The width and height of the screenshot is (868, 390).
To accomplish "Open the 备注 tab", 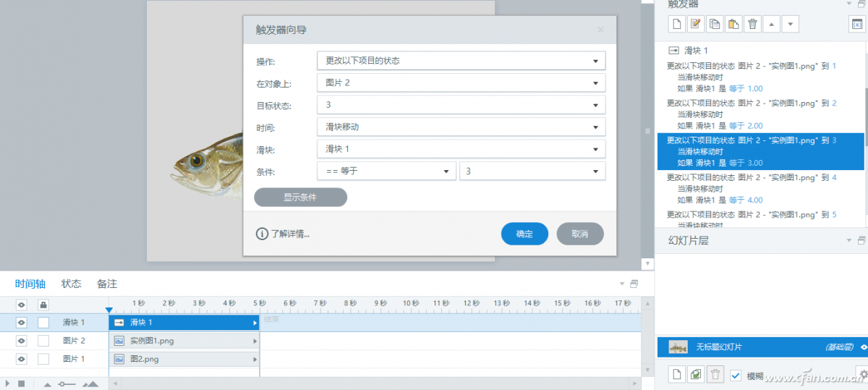I will (x=107, y=284).
